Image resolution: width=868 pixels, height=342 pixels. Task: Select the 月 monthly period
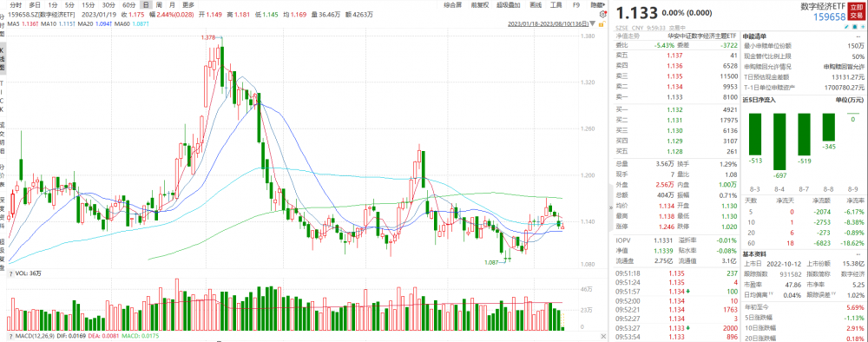[171, 4]
